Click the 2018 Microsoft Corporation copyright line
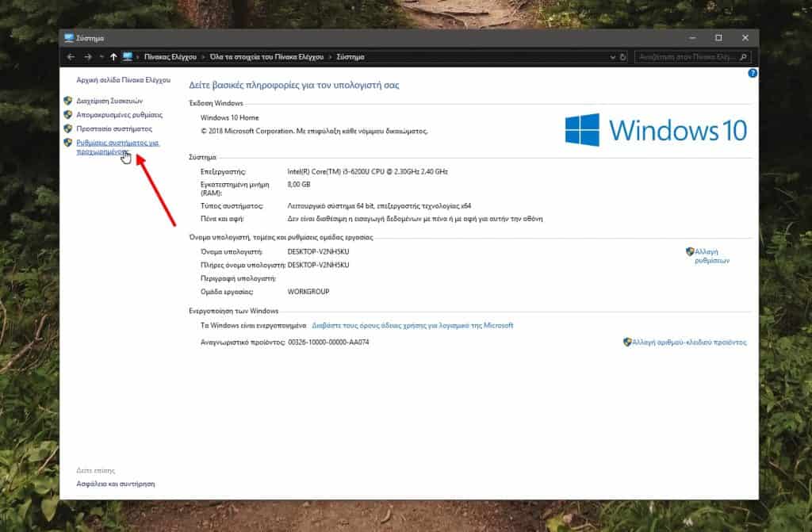Image resolution: width=812 pixels, height=532 pixels. point(314,131)
